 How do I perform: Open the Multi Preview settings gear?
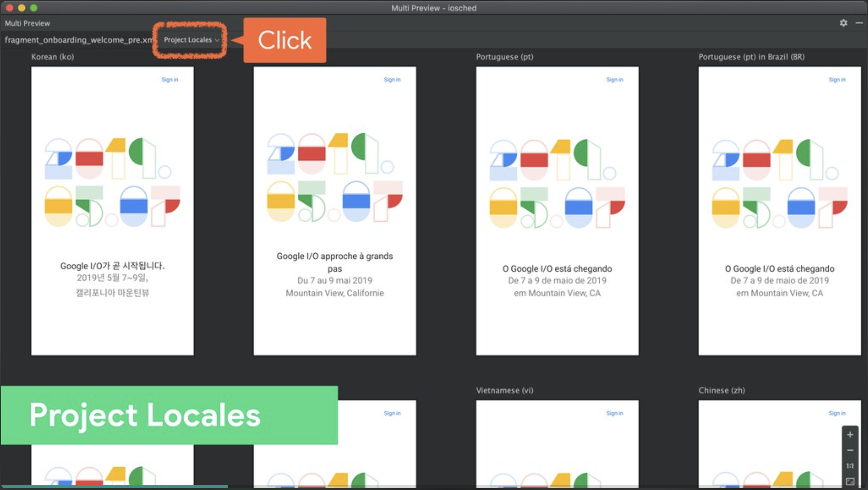click(843, 23)
